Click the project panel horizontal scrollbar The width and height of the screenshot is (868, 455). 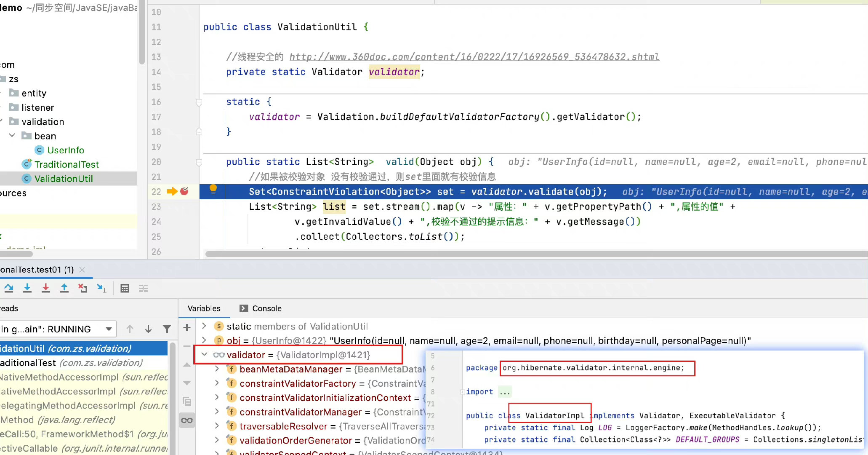click(16, 254)
